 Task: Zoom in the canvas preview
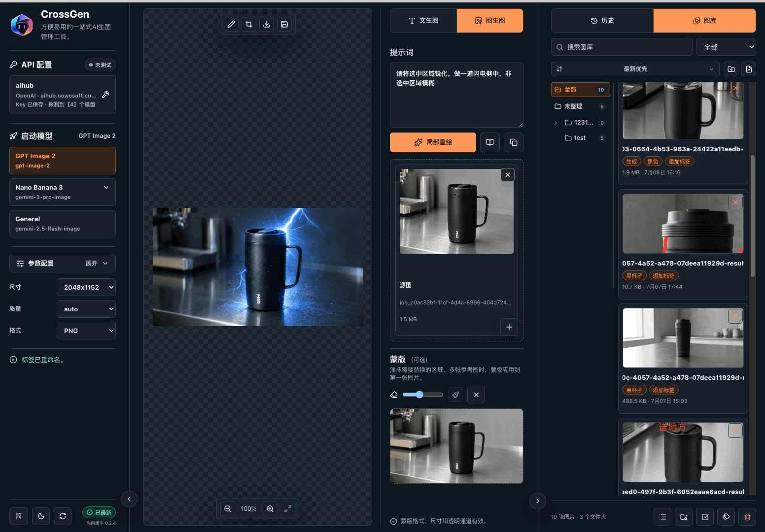pyautogui.click(x=270, y=509)
